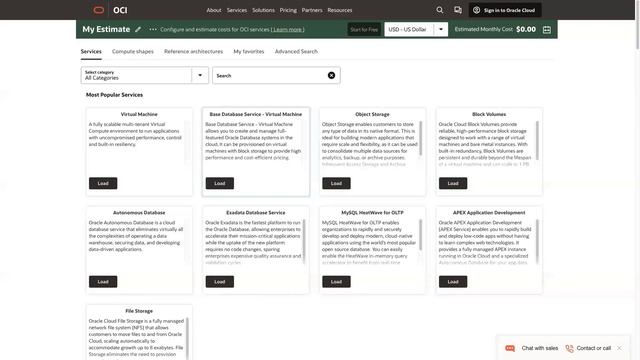Open the chat bubbles icon in header
Viewport: 640px width, 360px height.
[x=458, y=10]
